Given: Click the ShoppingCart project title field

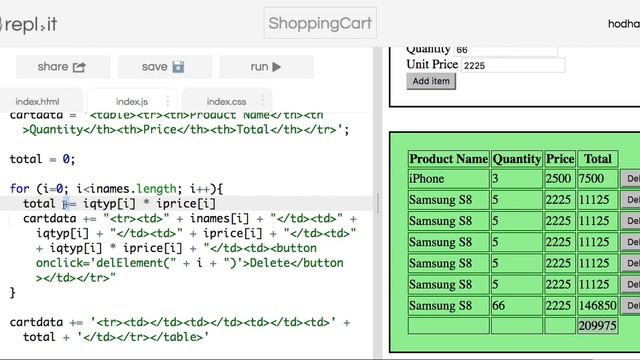Looking at the screenshot, I should tap(320, 23).
